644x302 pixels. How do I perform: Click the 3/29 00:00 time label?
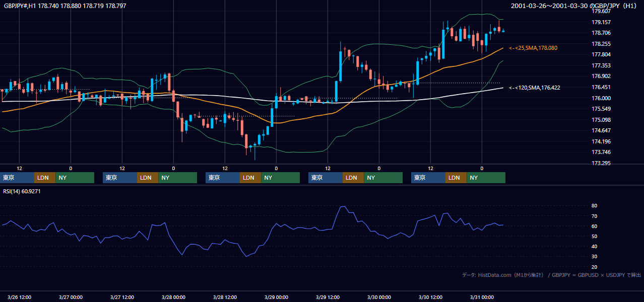point(276,297)
